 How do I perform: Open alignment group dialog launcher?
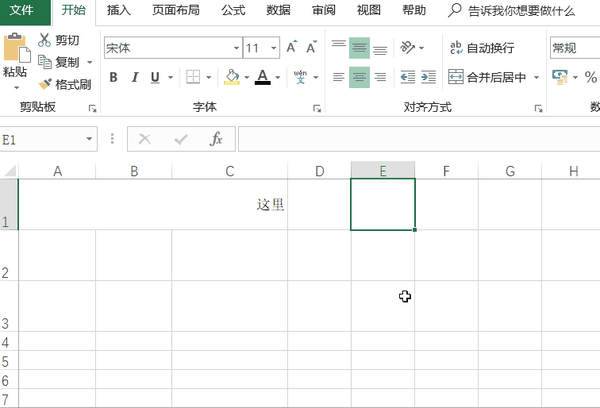538,109
